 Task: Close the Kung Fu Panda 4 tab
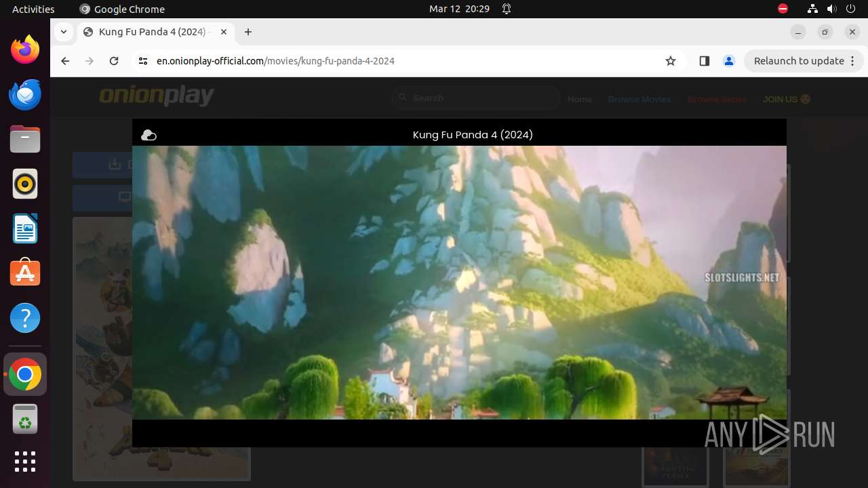click(x=224, y=32)
